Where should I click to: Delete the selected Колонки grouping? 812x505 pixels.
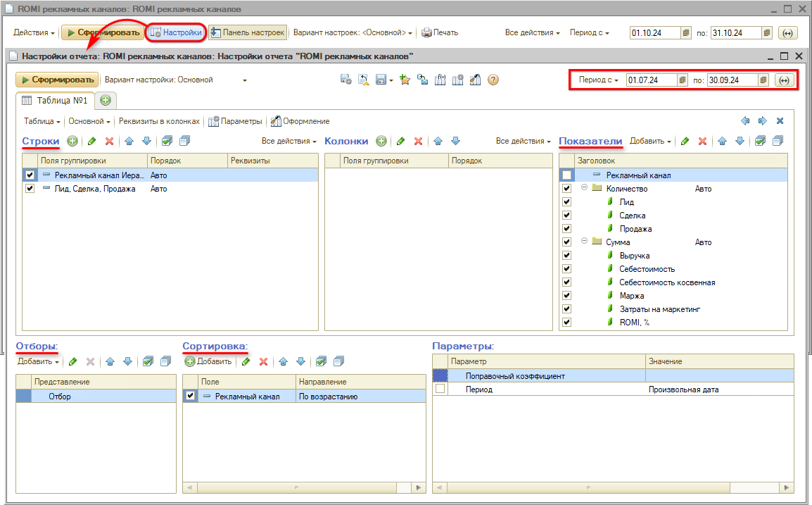tap(419, 141)
